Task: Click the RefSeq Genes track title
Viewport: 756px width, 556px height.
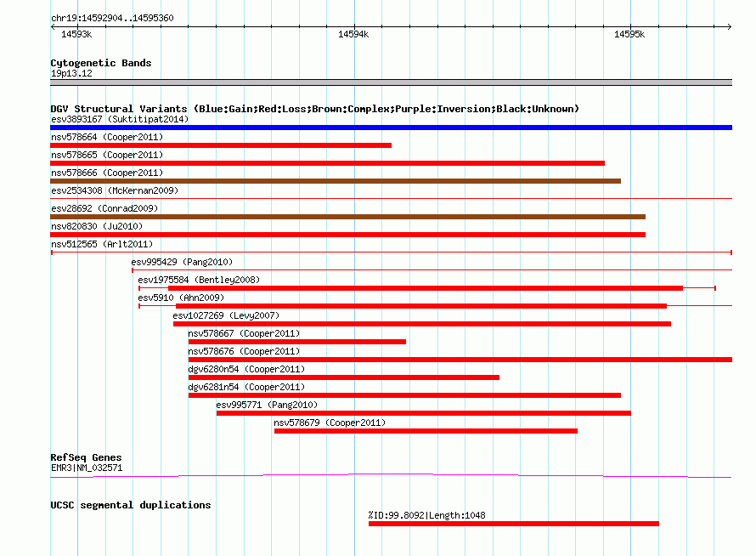Action: coord(86,457)
